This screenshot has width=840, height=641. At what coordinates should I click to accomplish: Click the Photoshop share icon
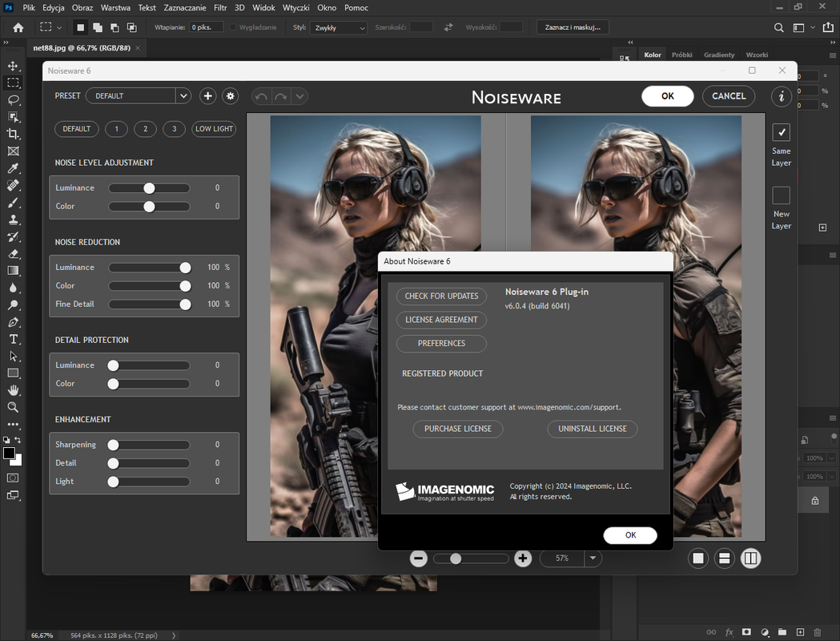828,27
